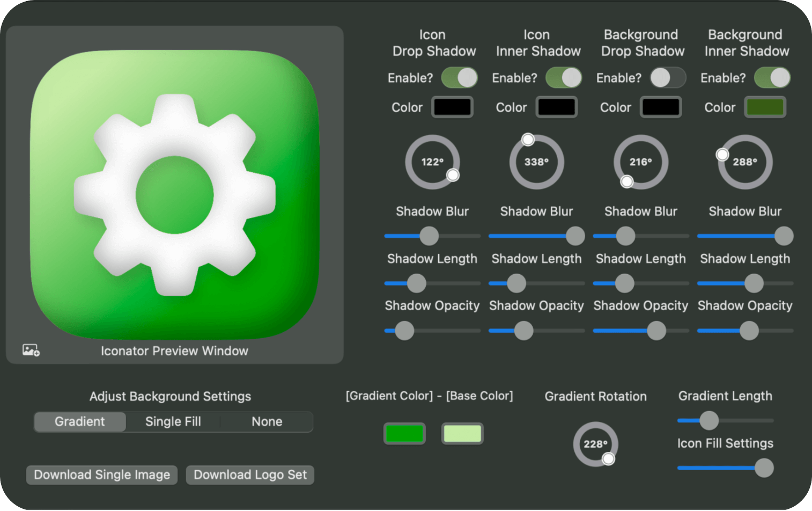The image size is (812, 511).
Task: Click Icon Inner Shadow's Shadow Blur slider
Action: click(x=537, y=236)
